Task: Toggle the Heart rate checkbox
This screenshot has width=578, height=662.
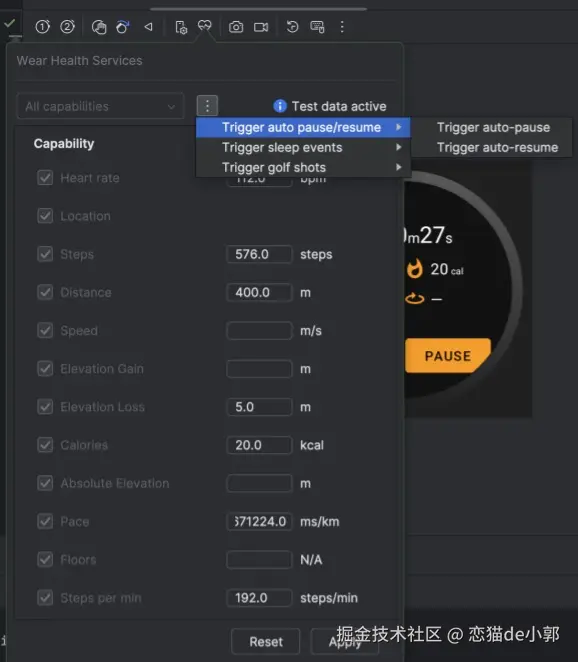Action: coord(45,178)
